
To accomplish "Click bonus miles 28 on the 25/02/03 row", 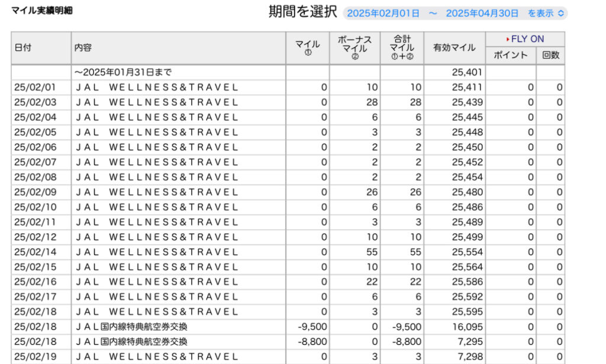I will pyautogui.click(x=372, y=102).
